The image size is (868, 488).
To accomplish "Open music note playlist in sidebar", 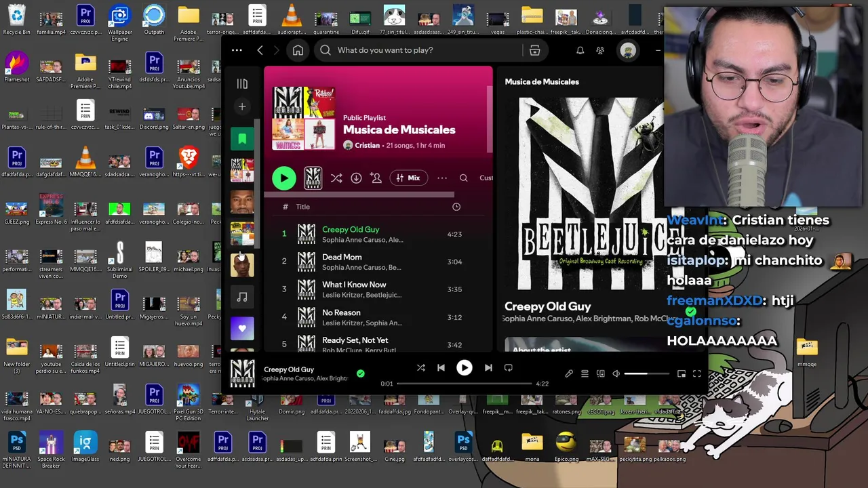I will point(242,297).
